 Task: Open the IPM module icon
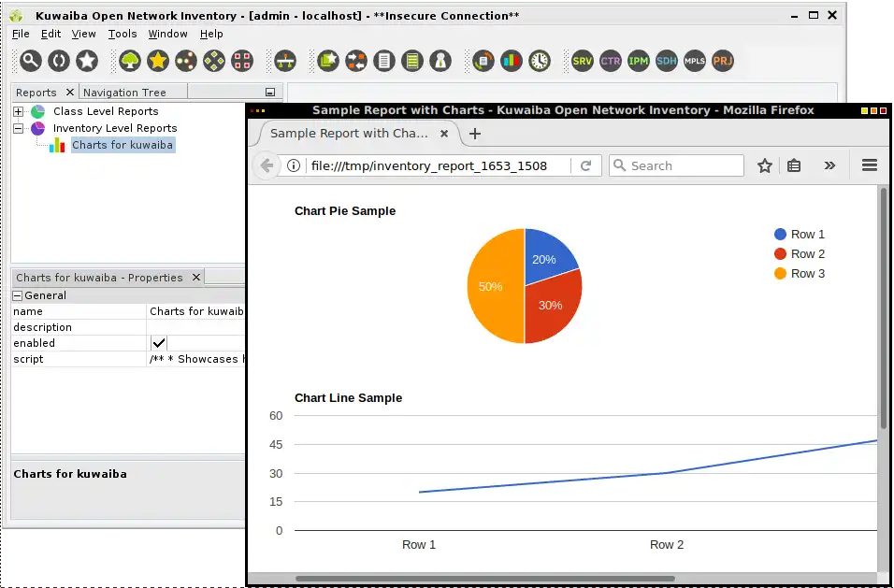pyautogui.click(x=638, y=61)
